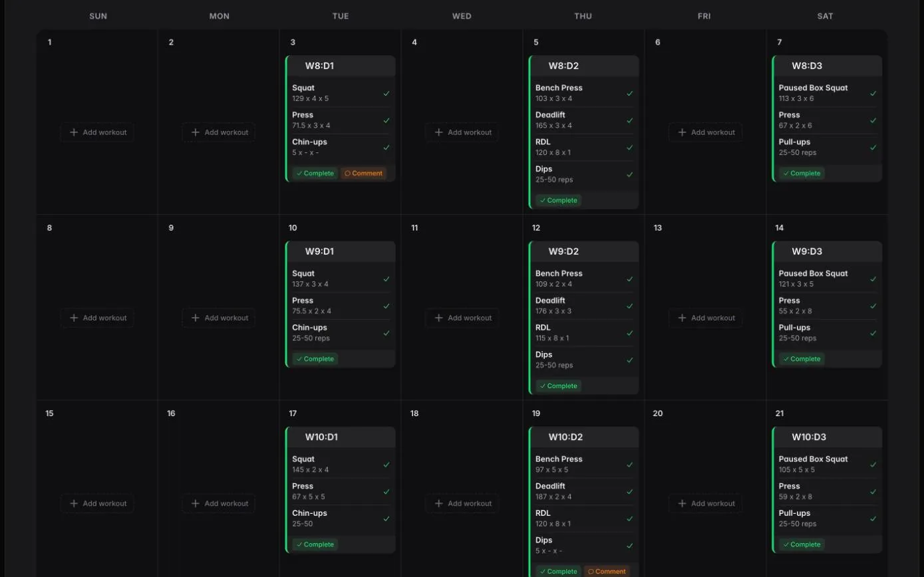924x577 pixels.
Task: Open the W8:D2 workout card title
Action: point(563,65)
